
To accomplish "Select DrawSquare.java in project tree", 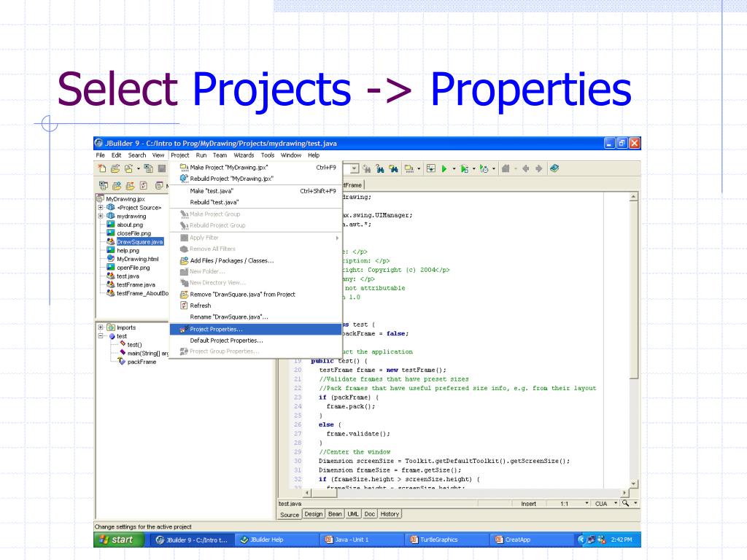I will tap(139, 242).
